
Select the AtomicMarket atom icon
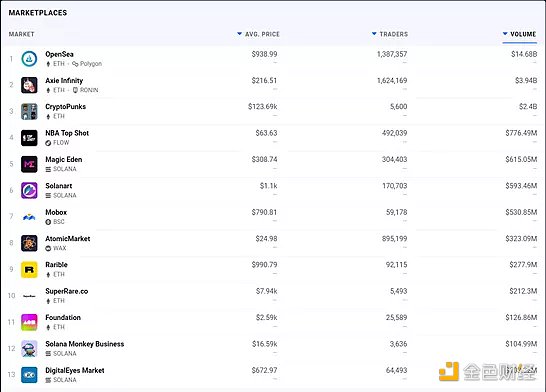[29, 243]
